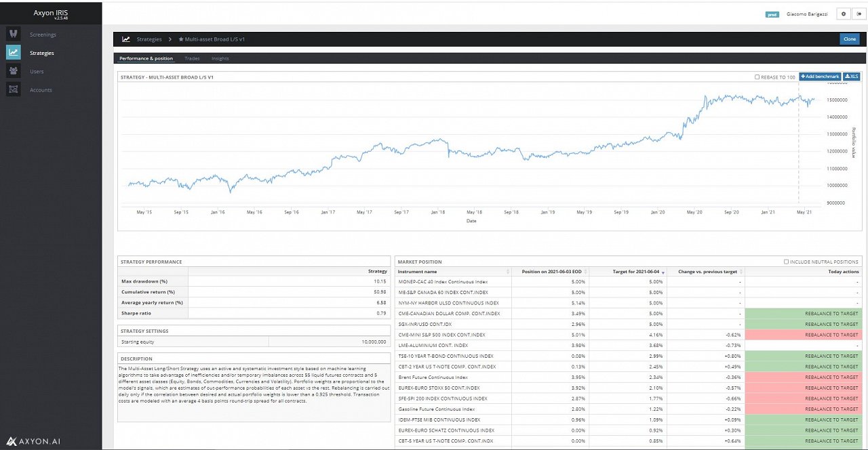The width and height of the screenshot is (868, 450).
Task: Open the Accounts sidebar icon
Action: (x=14, y=89)
